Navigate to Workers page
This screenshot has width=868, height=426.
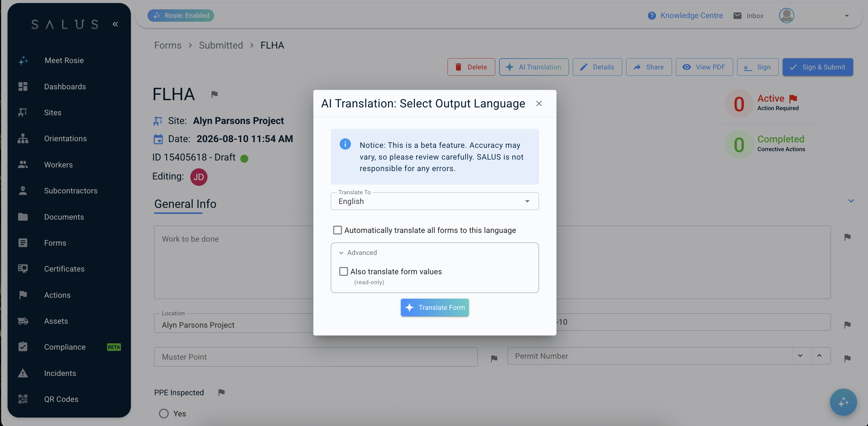point(58,165)
